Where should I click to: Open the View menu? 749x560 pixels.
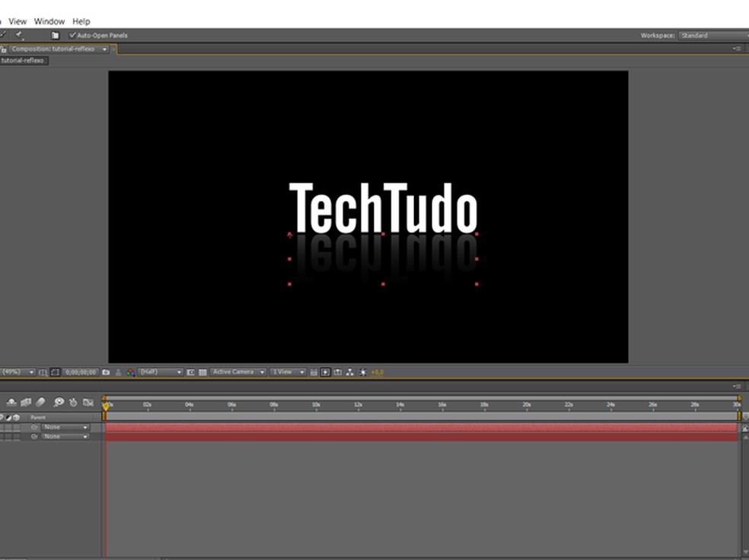[18, 21]
